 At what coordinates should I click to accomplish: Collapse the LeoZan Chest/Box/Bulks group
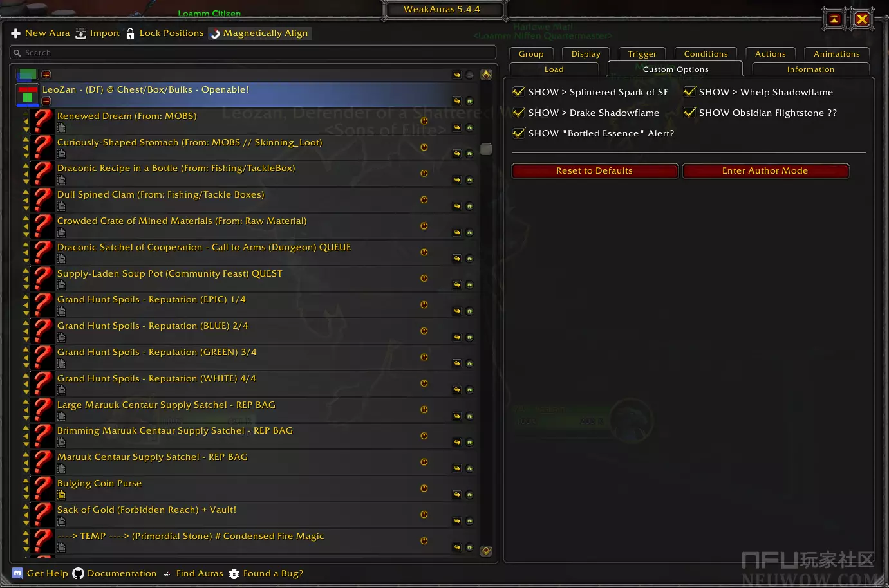(46, 101)
